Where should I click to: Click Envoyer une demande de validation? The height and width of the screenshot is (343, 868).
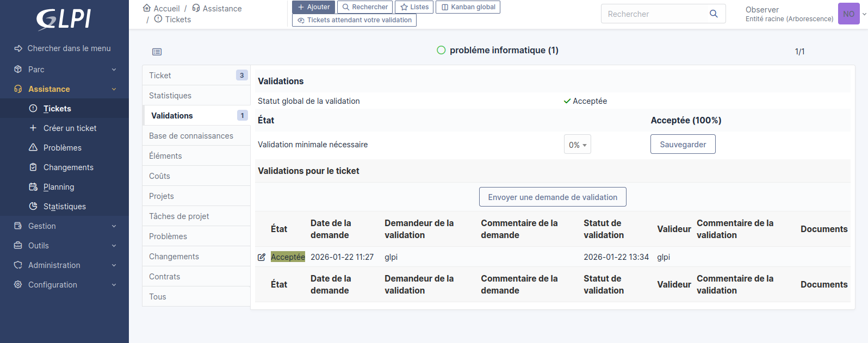(553, 197)
